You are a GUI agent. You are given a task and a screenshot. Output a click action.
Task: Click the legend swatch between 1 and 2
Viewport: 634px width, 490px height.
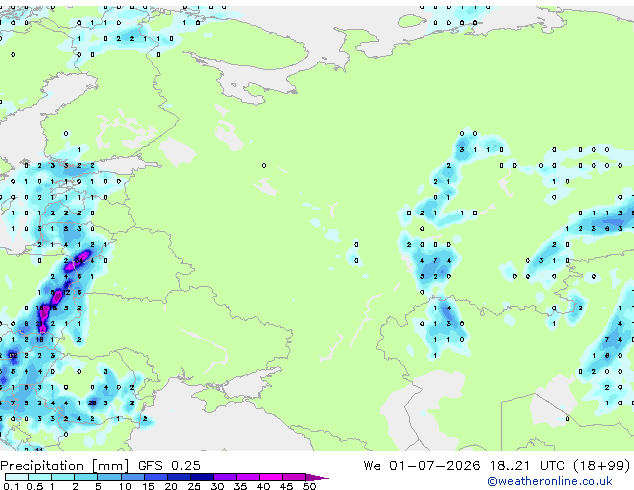coord(63,477)
